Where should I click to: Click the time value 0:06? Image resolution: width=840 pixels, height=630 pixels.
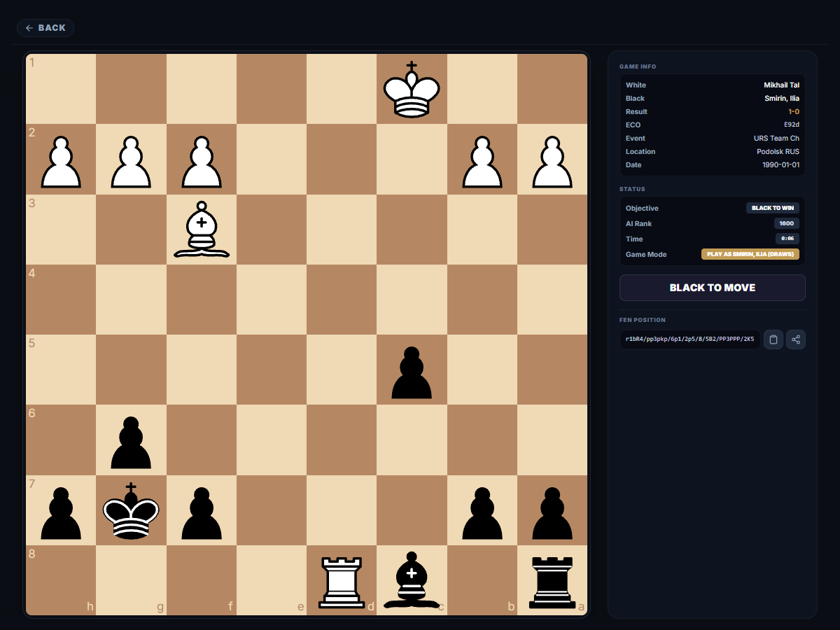point(787,239)
